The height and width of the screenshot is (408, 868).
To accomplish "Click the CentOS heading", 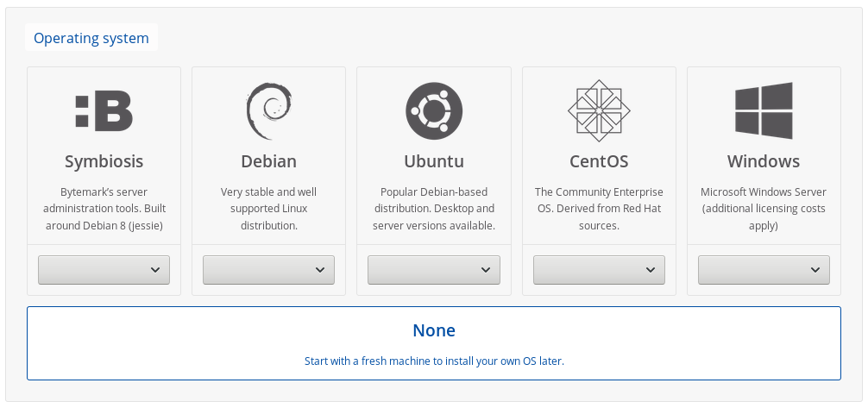I will pyautogui.click(x=599, y=161).
